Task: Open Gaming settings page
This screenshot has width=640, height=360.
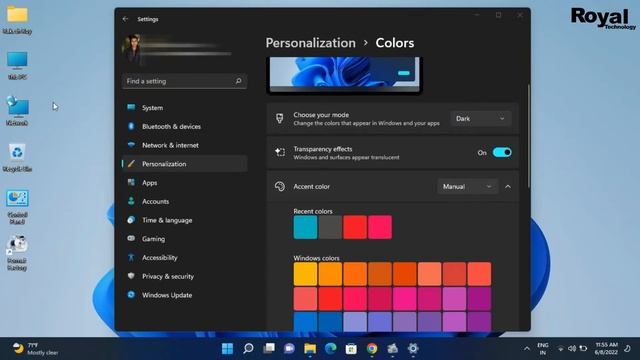Action: click(184, 239)
